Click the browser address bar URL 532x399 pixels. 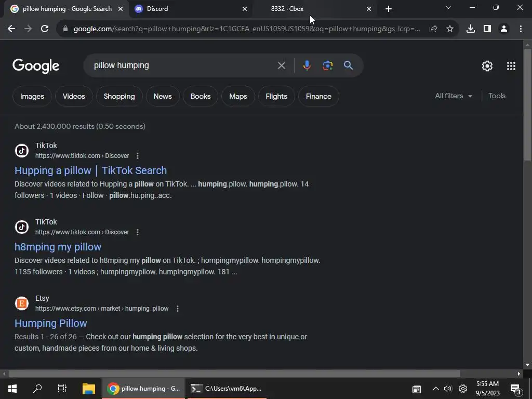click(x=247, y=29)
